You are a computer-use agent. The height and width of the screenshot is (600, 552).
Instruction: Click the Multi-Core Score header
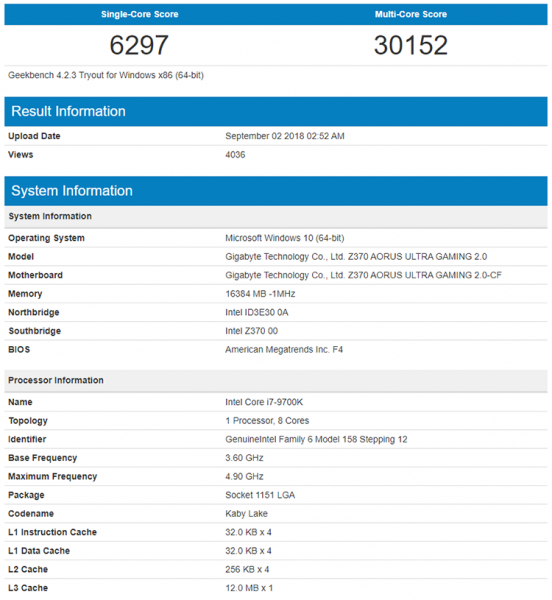click(x=411, y=15)
